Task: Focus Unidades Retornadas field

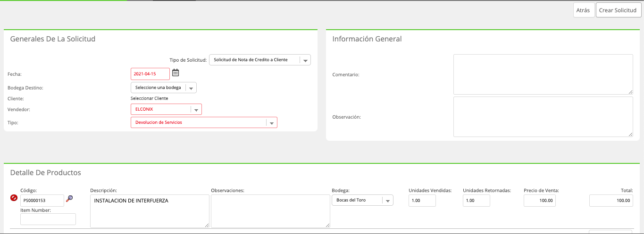Action: tap(477, 201)
